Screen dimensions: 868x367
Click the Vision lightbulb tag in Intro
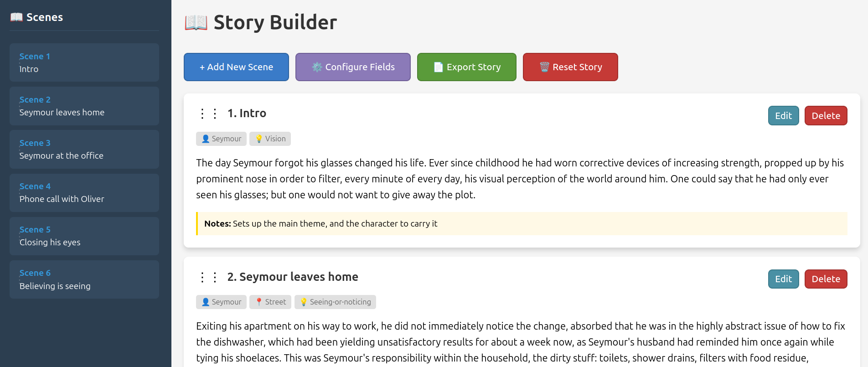pos(270,139)
